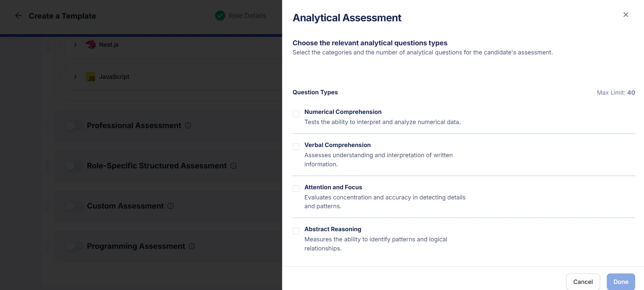Open the Role-Specific Structured Assessment info icon

[233, 166]
